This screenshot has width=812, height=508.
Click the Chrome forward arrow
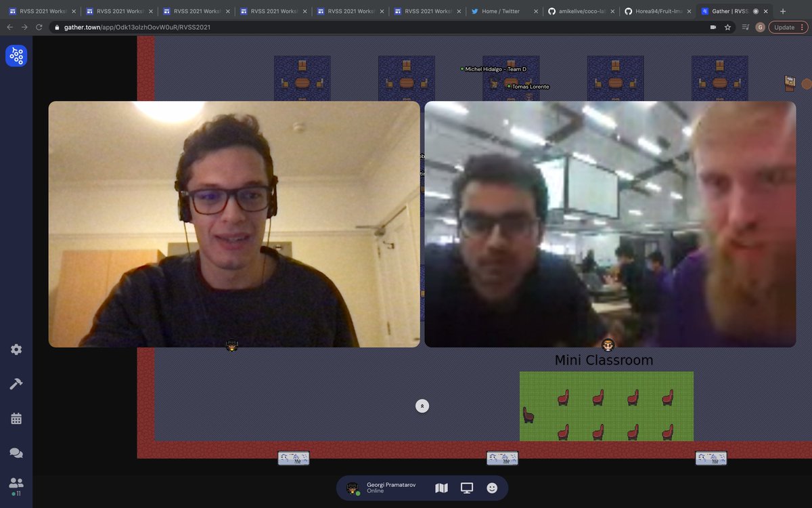click(24, 27)
